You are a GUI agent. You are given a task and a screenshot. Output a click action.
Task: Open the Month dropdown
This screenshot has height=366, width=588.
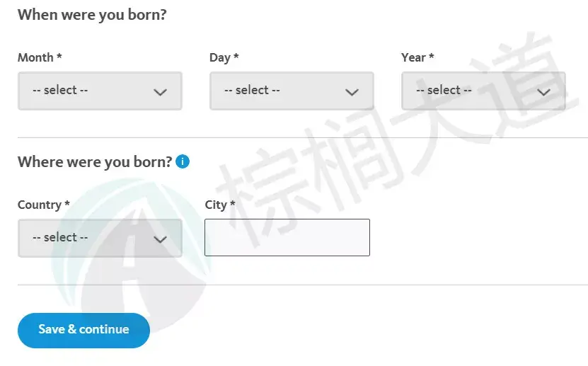point(99,91)
